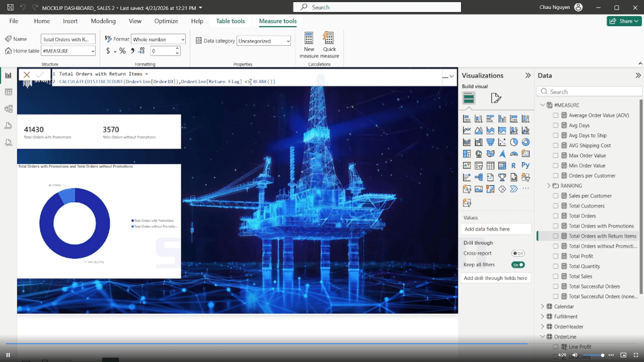Open the Home table #MEASURE dropdown
The width and height of the screenshot is (644, 362).
(x=68, y=51)
